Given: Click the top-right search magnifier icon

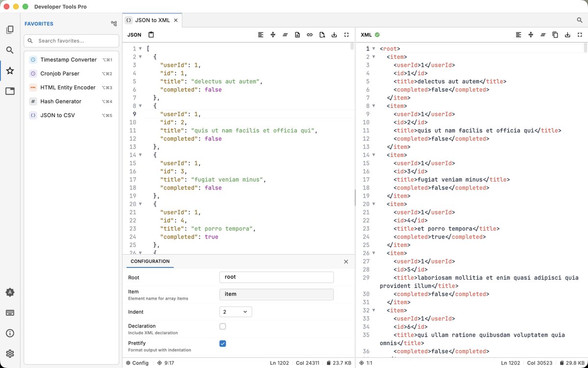Looking at the screenshot, I should coord(580,20).
